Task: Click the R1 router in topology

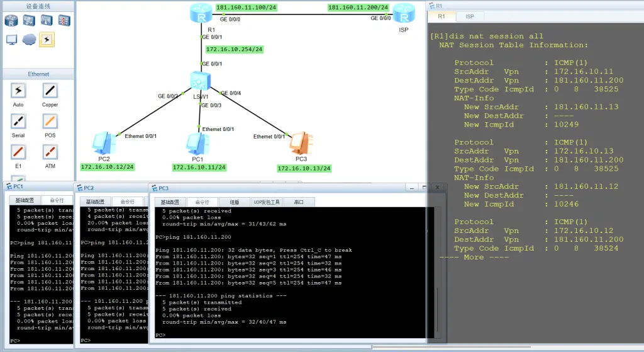Action: [x=202, y=13]
